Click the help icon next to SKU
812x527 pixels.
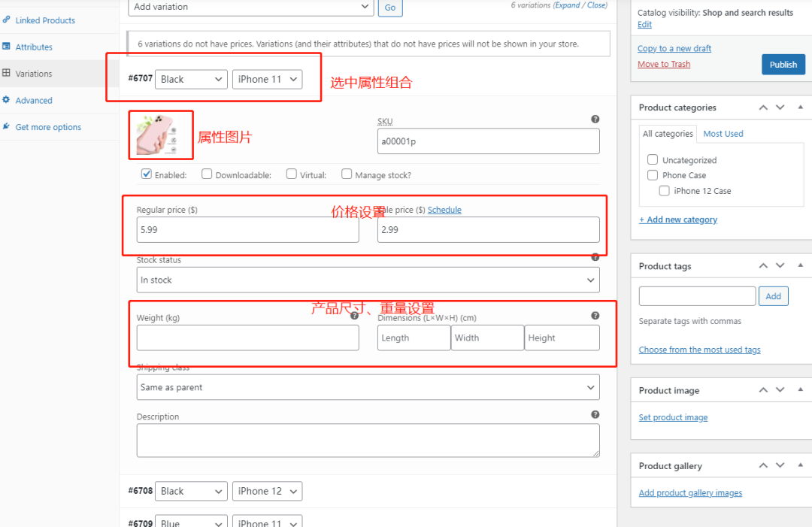(595, 120)
